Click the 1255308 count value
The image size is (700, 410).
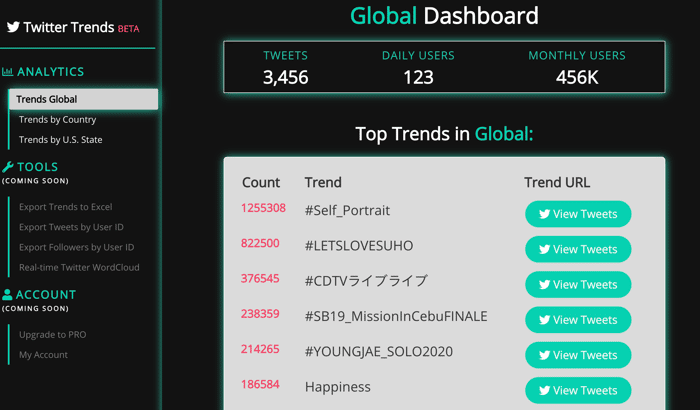coord(263,208)
